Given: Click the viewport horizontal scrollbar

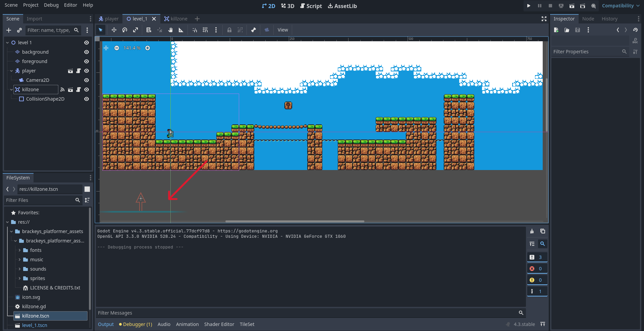Looking at the screenshot, I should (295, 221).
